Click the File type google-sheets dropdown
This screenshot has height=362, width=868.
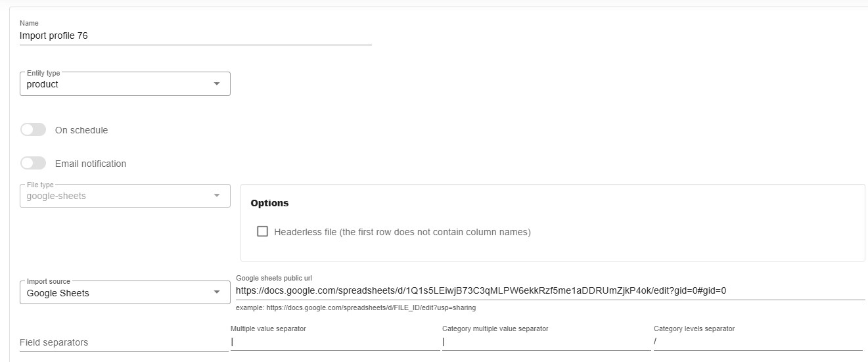click(118, 196)
